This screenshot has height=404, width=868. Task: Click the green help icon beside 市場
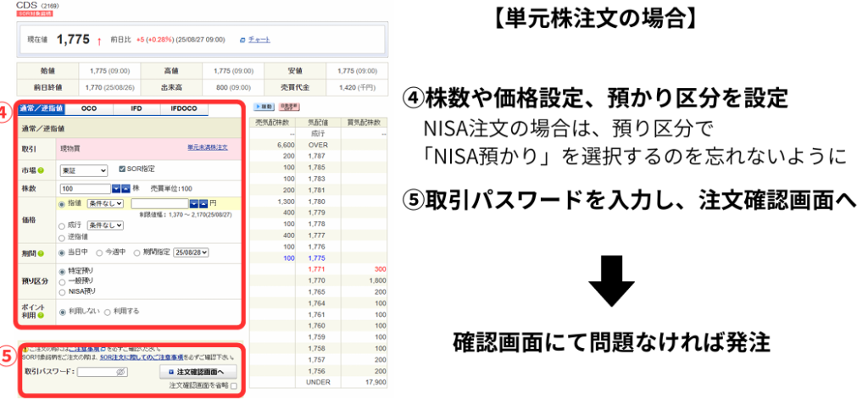(41, 170)
